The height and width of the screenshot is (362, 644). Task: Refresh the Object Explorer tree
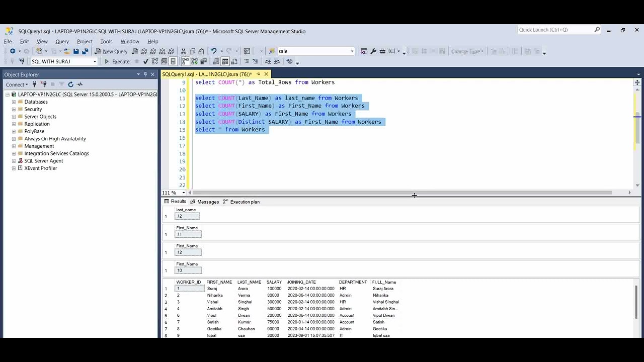pos(70,84)
